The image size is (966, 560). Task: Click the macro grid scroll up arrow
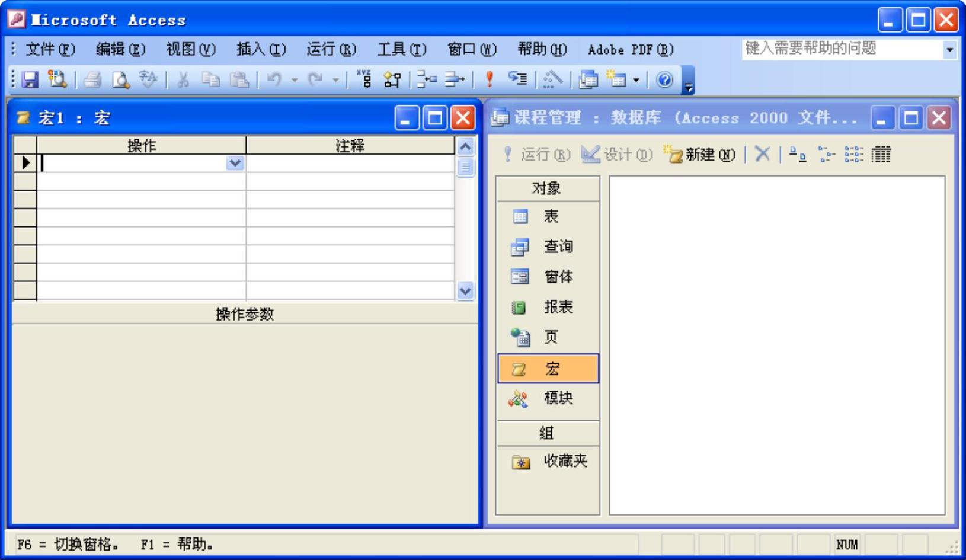point(466,146)
